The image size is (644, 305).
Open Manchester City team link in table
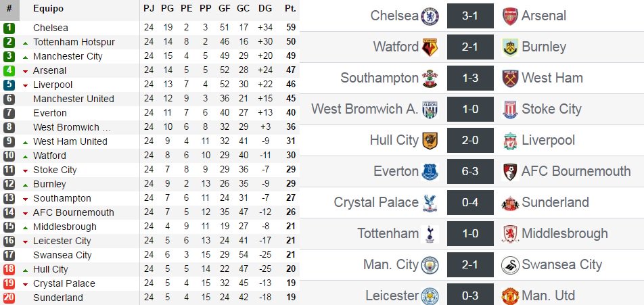coord(68,57)
